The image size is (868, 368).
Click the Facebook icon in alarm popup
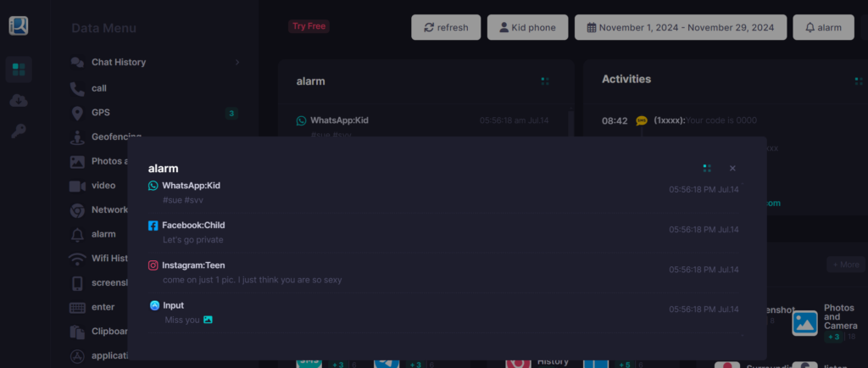coord(153,226)
